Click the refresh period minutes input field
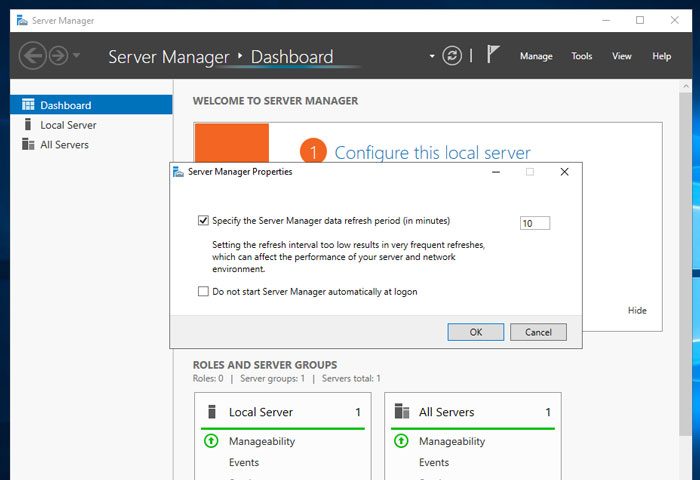Image resolution: width=700 pixels, height=480 pixels. [x=535, y=223]
